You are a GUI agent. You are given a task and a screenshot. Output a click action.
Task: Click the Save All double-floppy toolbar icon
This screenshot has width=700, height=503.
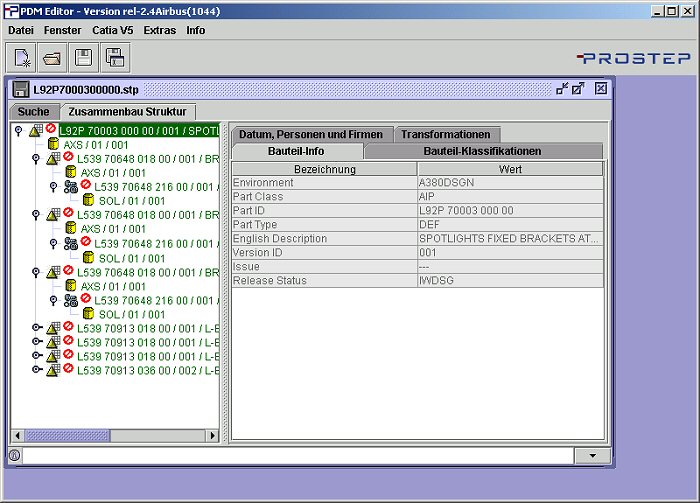pos(115,58)
